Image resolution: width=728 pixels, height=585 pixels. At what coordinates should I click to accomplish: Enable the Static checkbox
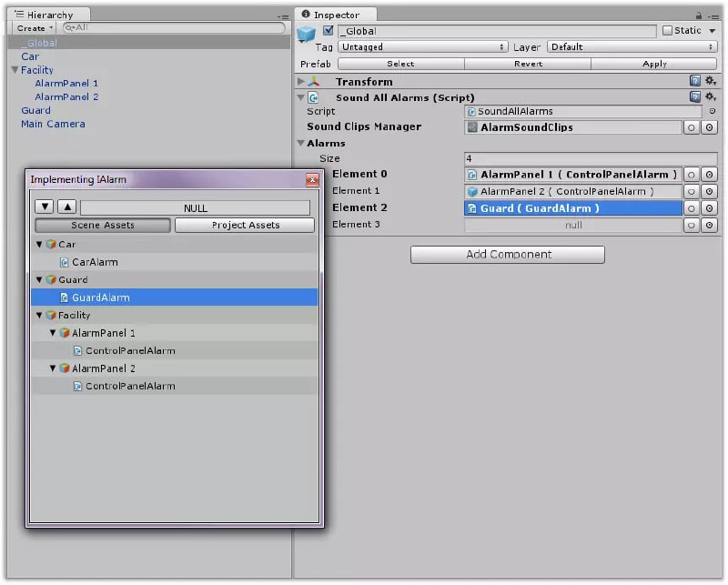pyautogui.click(x=667, y=31)
